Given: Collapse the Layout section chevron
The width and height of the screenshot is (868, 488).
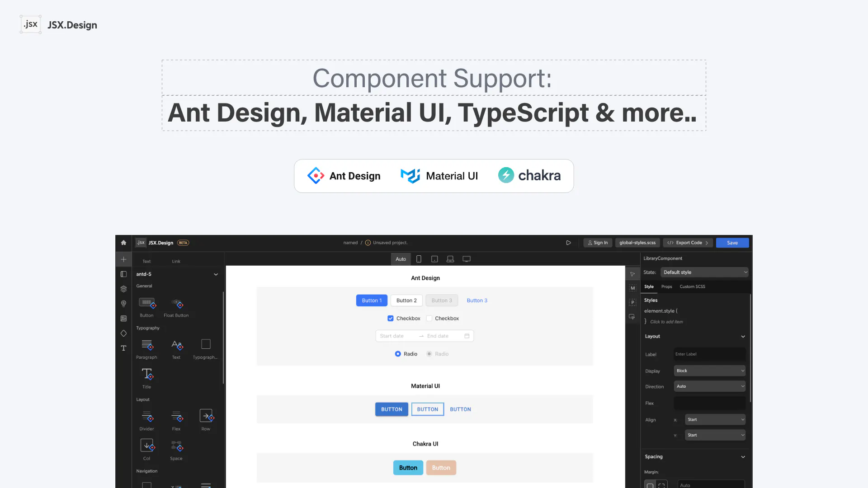Looking at the screenshot, I should tap(743, 337).
